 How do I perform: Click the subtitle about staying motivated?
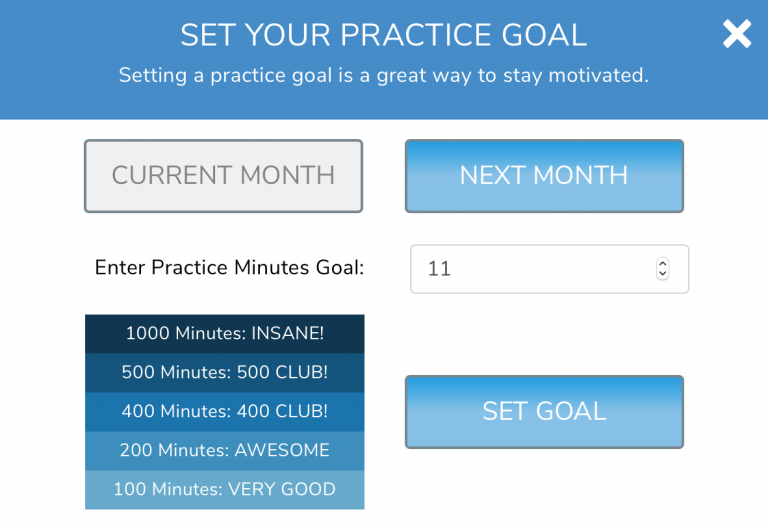pos(383,76)
